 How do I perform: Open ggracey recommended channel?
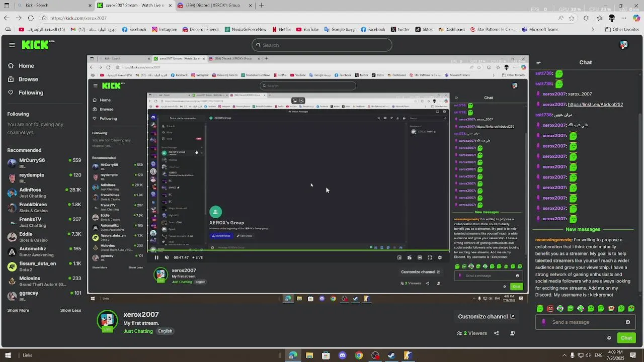44,296
